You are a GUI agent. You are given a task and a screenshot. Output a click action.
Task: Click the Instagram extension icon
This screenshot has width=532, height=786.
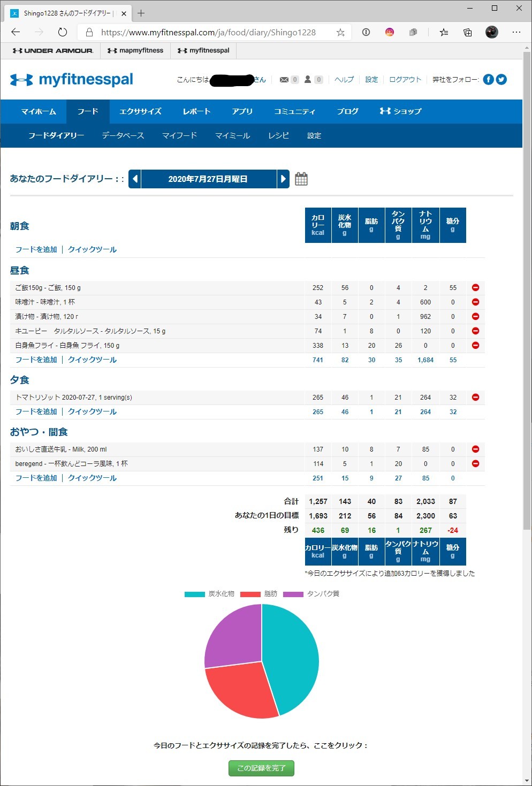pos(390,32)
